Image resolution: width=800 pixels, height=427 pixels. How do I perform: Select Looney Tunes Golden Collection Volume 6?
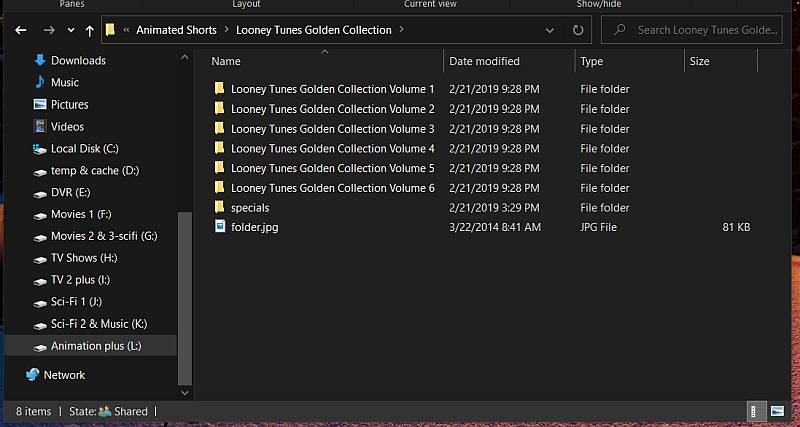(332, 188)
